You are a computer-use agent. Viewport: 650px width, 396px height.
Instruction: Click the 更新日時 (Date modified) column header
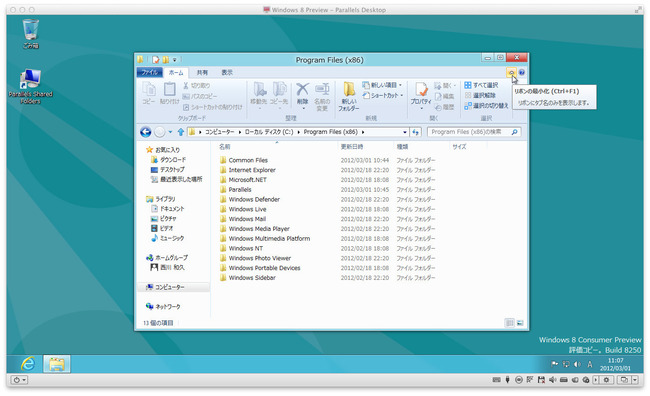(x=352, y=147)
